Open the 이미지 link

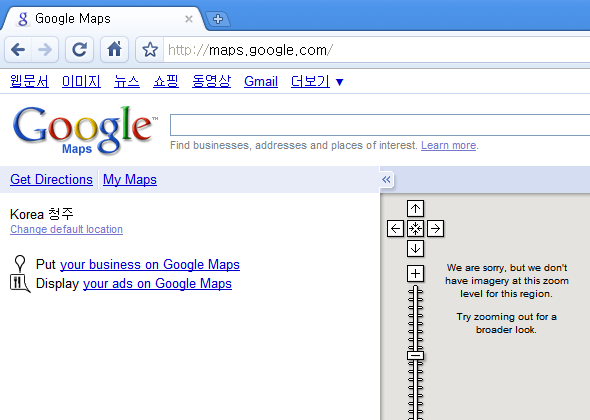[x=81, y=81]
